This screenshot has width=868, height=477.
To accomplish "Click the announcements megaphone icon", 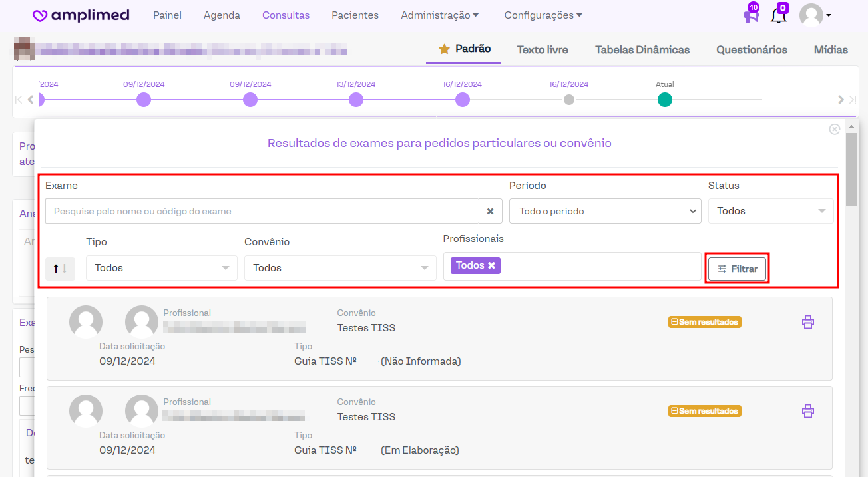I will 751,16.
